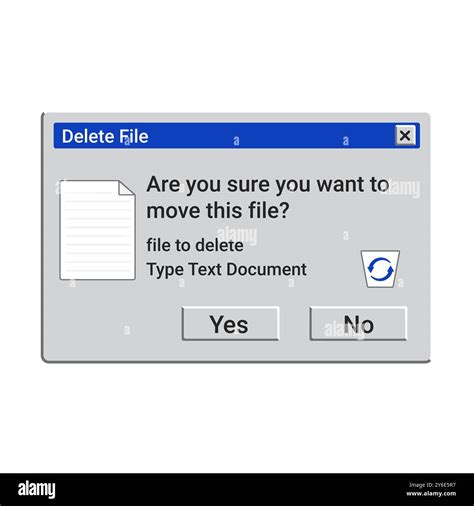Confirm deletion with the Yes button

tap(230, 324)
